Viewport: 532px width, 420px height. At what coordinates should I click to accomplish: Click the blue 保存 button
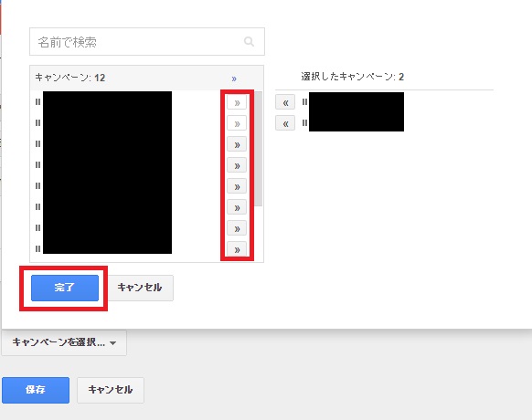[x=36, y=390]
